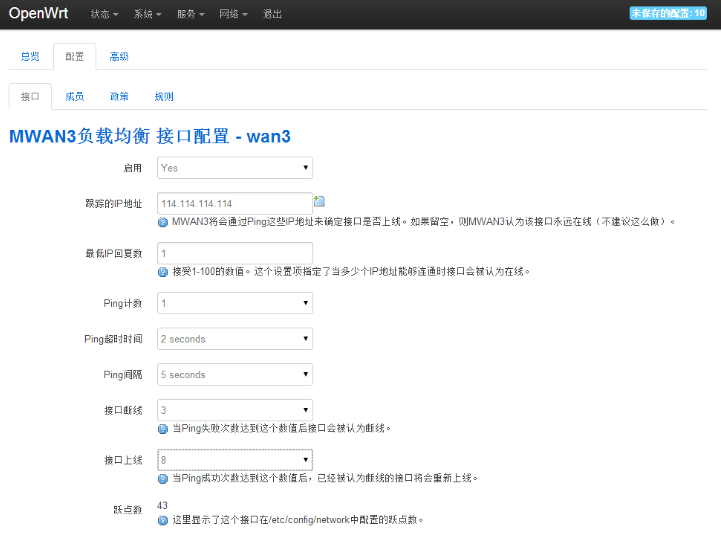Switch to the 政策 sub-tab
The width and height of the screenshot is (721, 533).
point(119,97)
